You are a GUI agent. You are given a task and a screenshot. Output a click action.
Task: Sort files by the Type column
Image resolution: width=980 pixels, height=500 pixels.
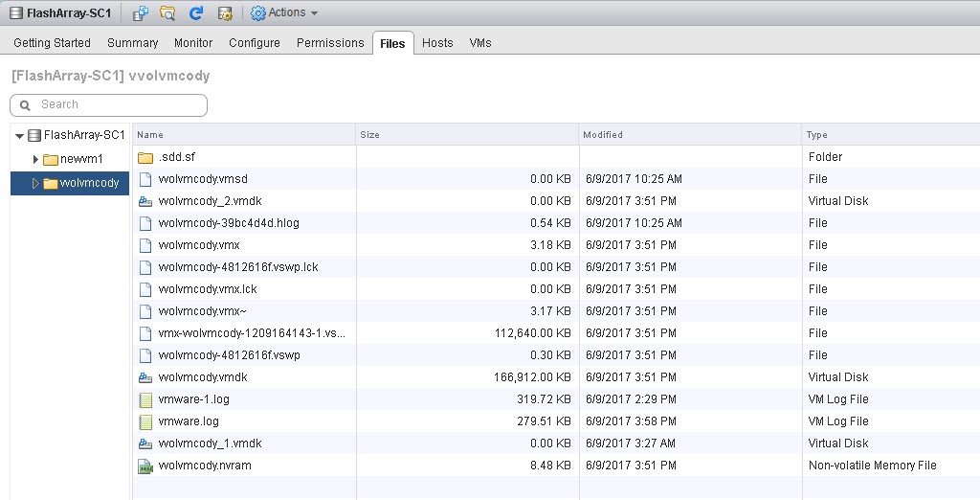click(x=891, y=134)
